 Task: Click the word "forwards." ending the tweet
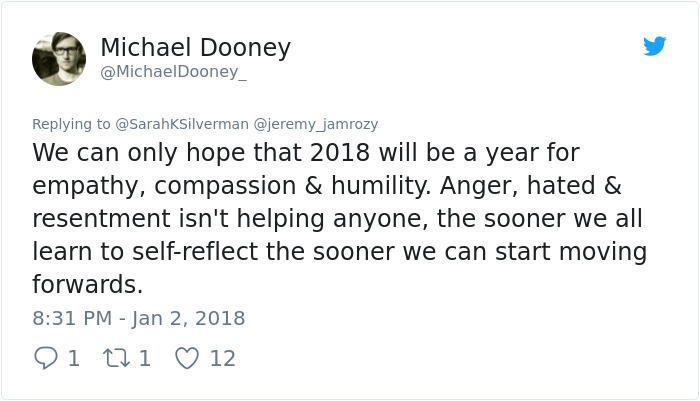point(88,285)
